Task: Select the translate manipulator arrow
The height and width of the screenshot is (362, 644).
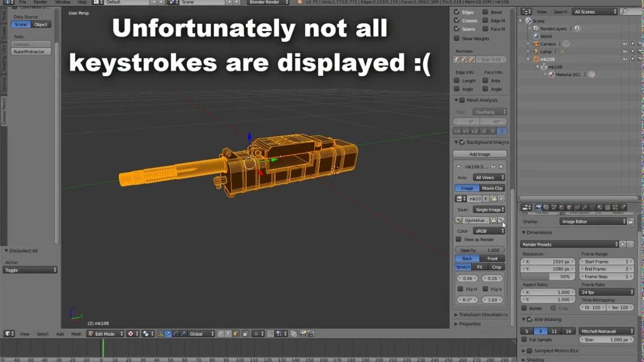Action: pyautogui.click(x=168, y=334)
